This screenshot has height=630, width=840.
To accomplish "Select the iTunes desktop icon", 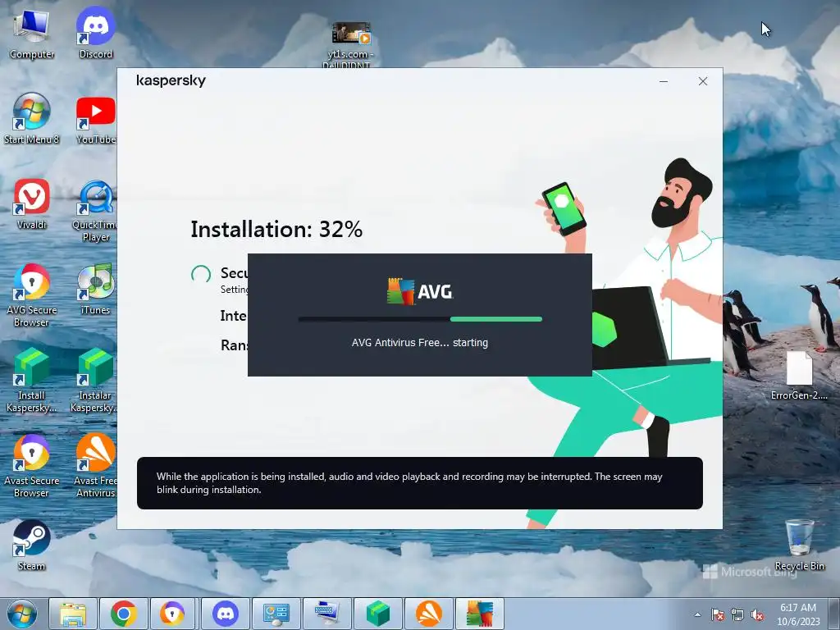I will (x=95, y=290).
